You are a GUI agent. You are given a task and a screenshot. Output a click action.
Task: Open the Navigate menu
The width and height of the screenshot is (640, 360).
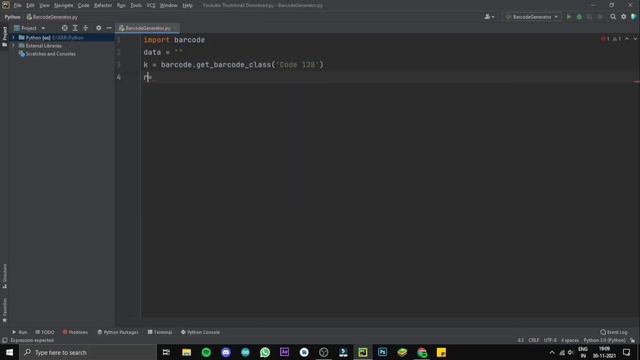(63, 5)
